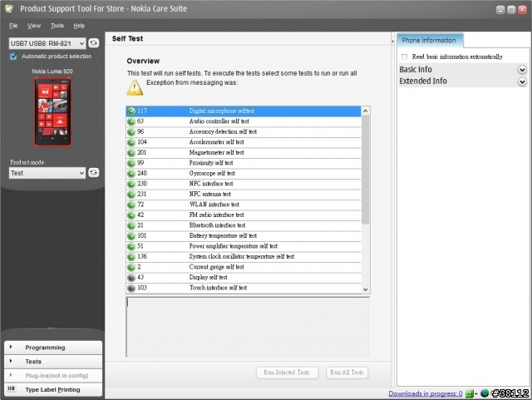Click the grey status icon for Display self test
Image resolution: width=532 pixels, height=400 pixels.
(131, 278)
